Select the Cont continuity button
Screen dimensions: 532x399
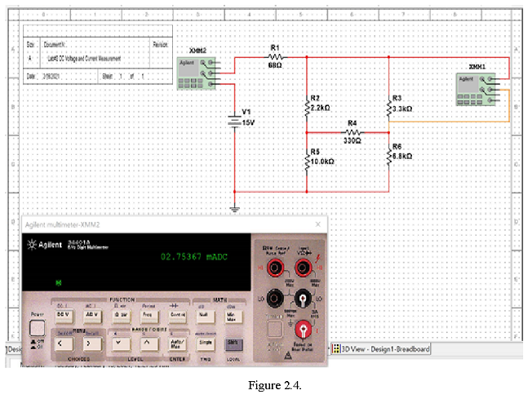pos(177,317)
